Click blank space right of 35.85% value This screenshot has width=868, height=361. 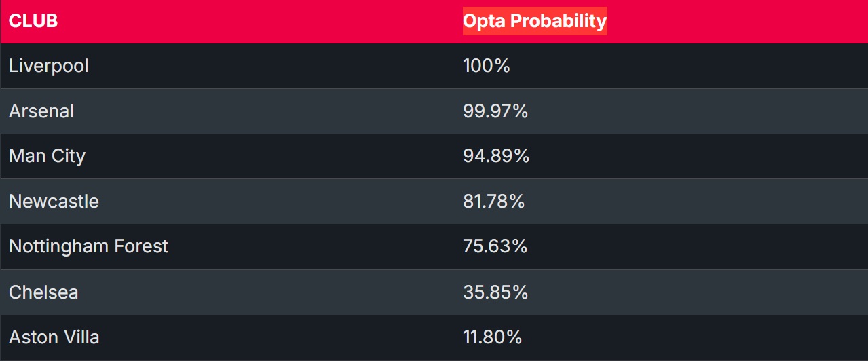[679, 292]
